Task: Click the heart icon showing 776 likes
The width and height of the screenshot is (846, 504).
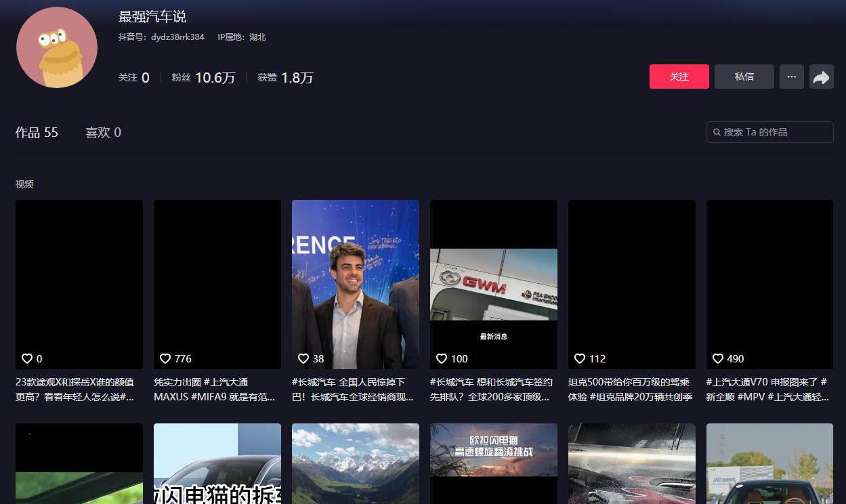Action: tap(165, 358)
